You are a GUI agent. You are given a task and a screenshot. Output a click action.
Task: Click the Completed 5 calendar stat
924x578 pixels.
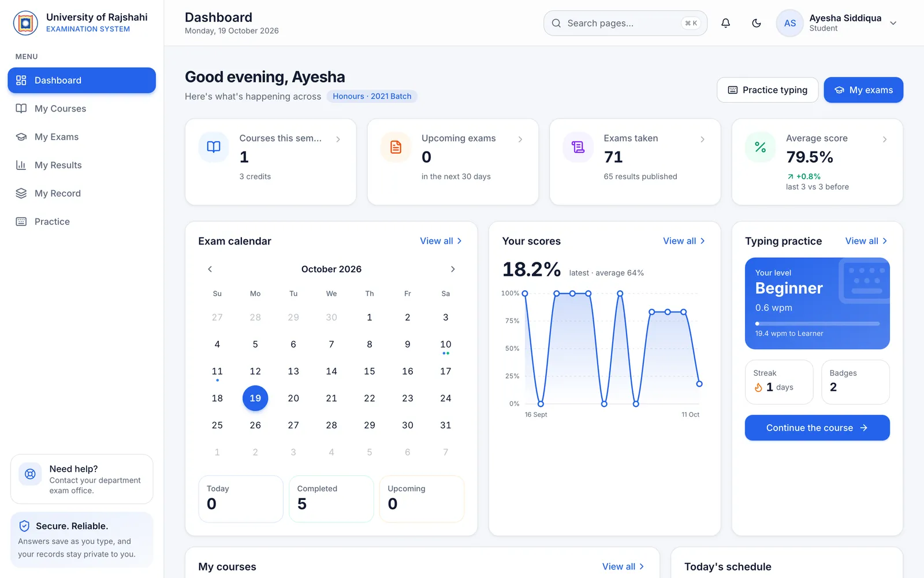pyautogui.click(x=331, y=499)
